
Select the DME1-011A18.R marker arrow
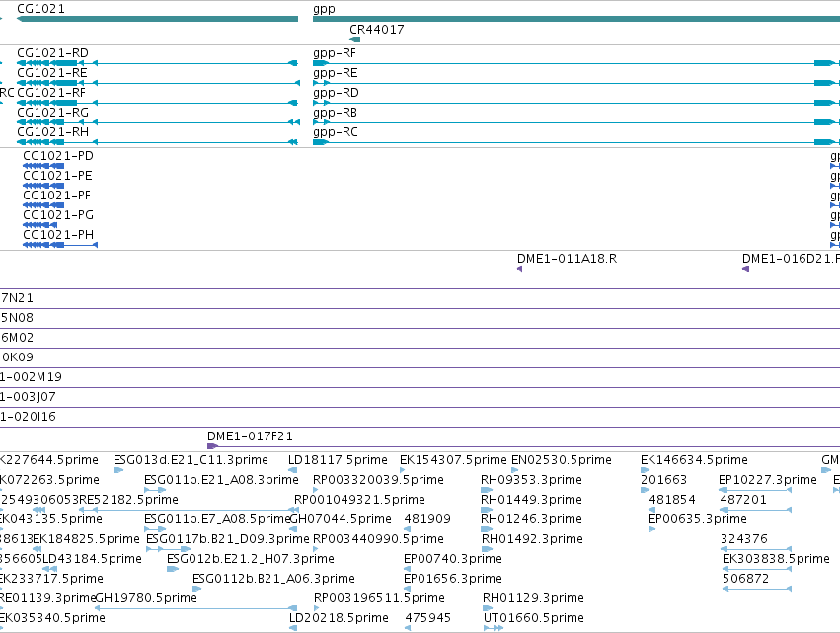[x=519, y=269]
